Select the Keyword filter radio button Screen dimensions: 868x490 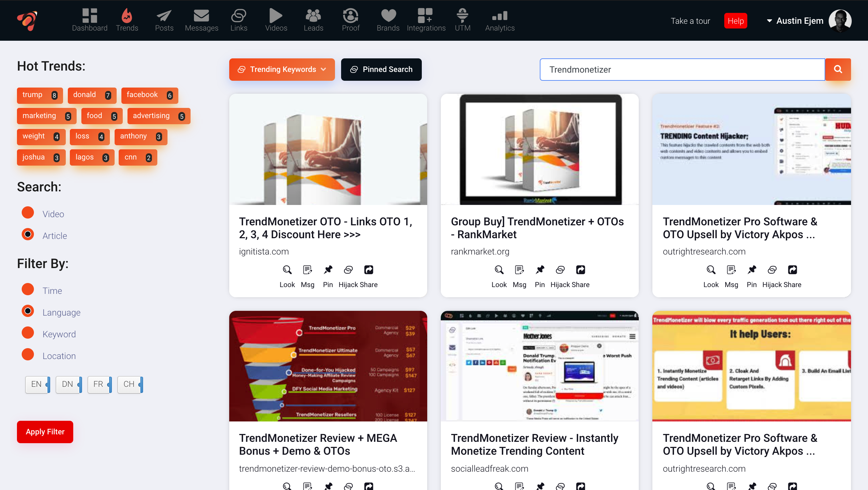pos(28,333)
